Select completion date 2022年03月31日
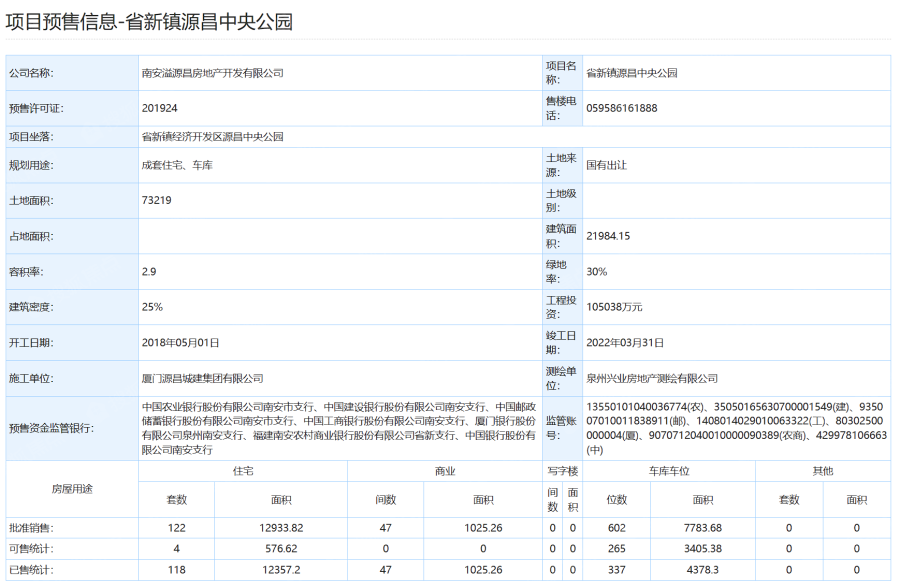This screenshot has height=587, width=900. pyautogui.click(x=624, y=343)
